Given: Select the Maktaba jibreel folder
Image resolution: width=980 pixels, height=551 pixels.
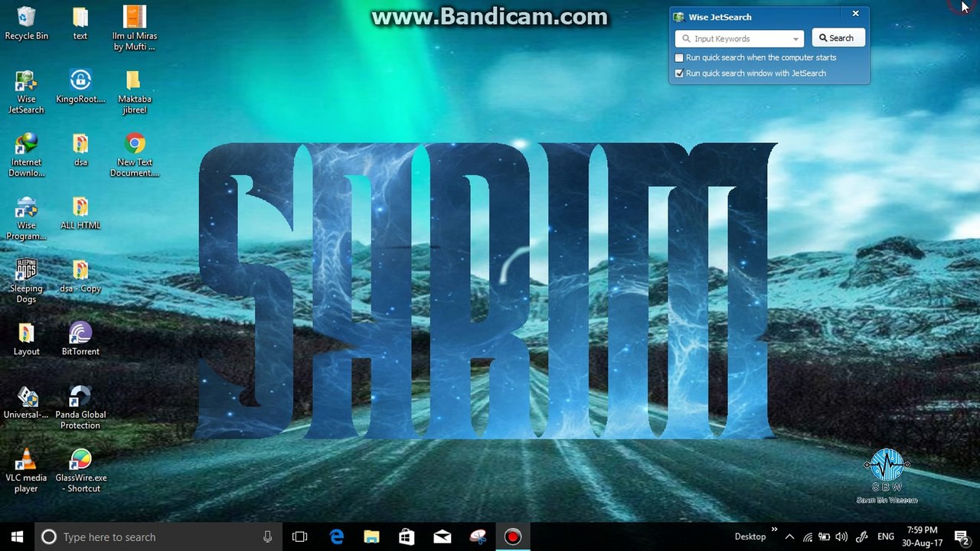Looking at the screenshot, I should tap(135, 91).
